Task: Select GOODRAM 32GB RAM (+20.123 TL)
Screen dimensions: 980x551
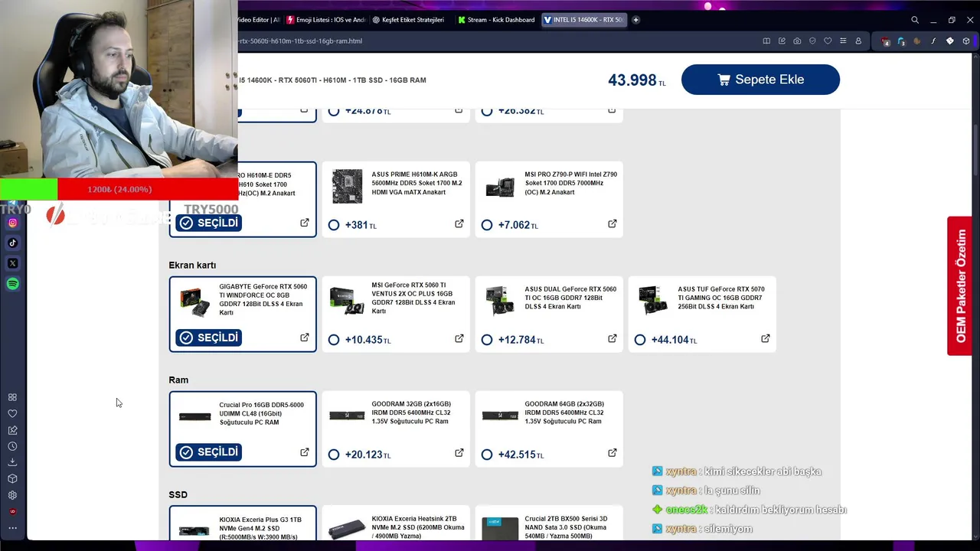Action: (334, 455)
